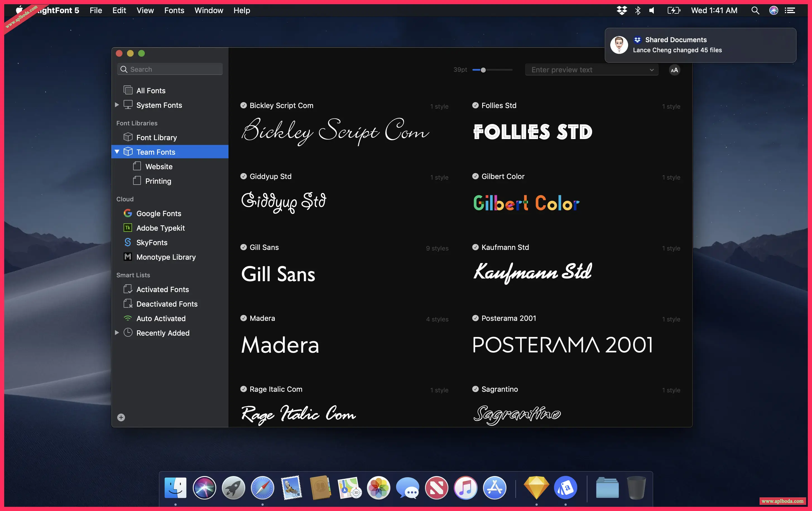This screenshot has width=812, height=511.
Task: Open the preview text dropdown arrow
Action: tap(652, 70)
